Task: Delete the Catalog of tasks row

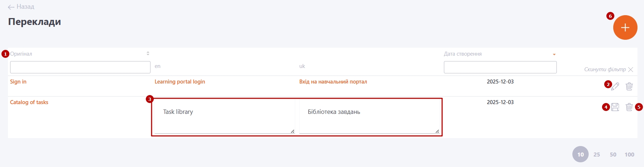Action: [x=629, y=107]
